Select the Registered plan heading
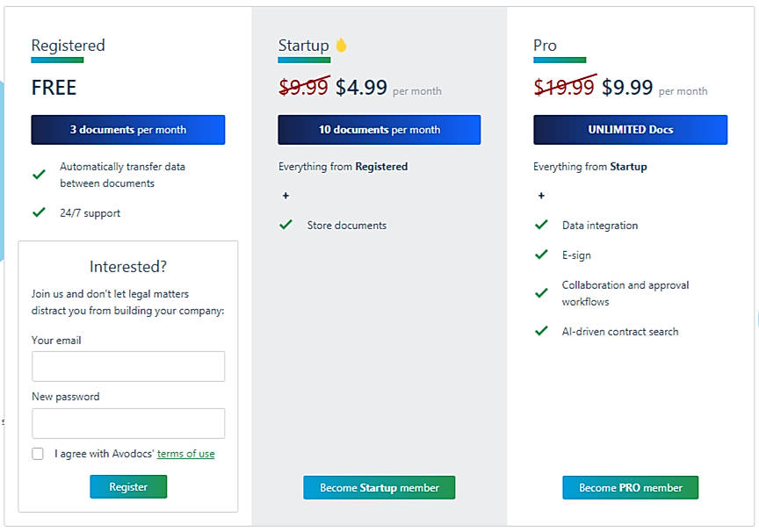This screenshot has width=759, height=532. [x=68, y=45]
